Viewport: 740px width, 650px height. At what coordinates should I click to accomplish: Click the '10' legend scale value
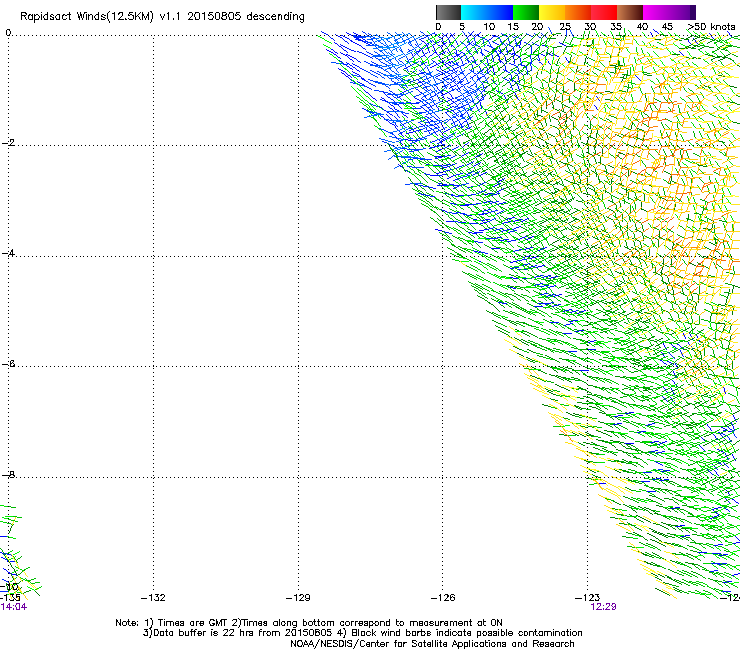489,27
